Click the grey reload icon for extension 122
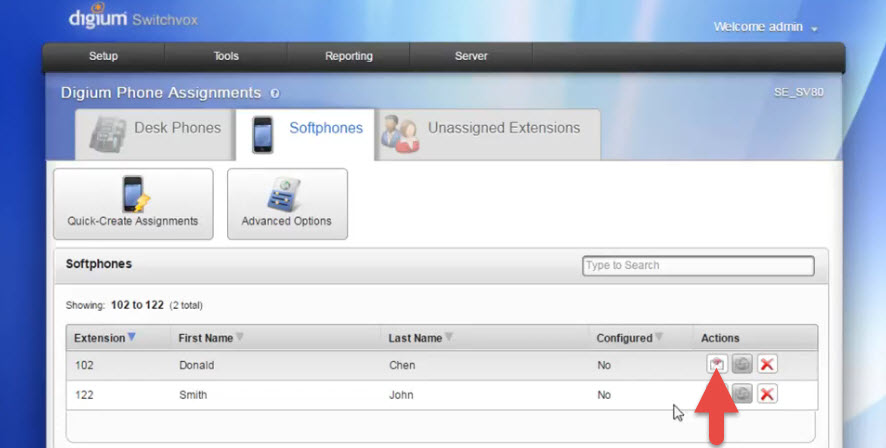The height and width of the screenshot is (448, 886). [x=742, y=393]
